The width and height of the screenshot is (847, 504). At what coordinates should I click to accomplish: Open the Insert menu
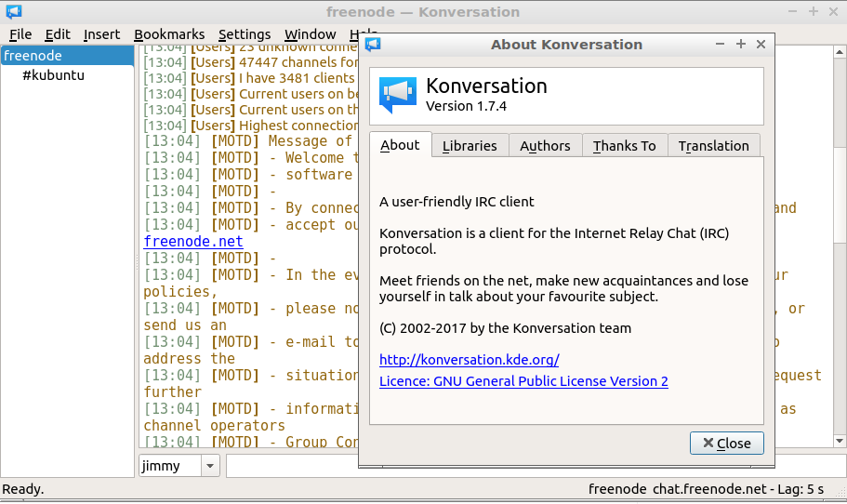pos(101,34)
